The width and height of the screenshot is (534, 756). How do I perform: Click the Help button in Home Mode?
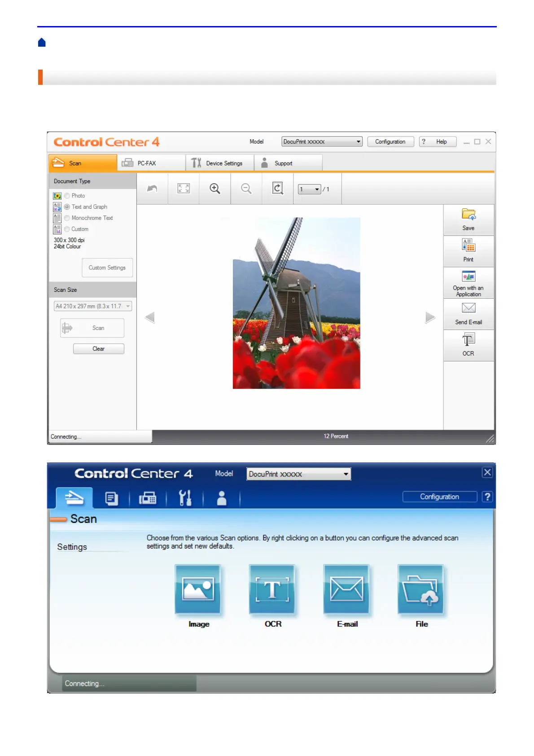pos(438,142)
